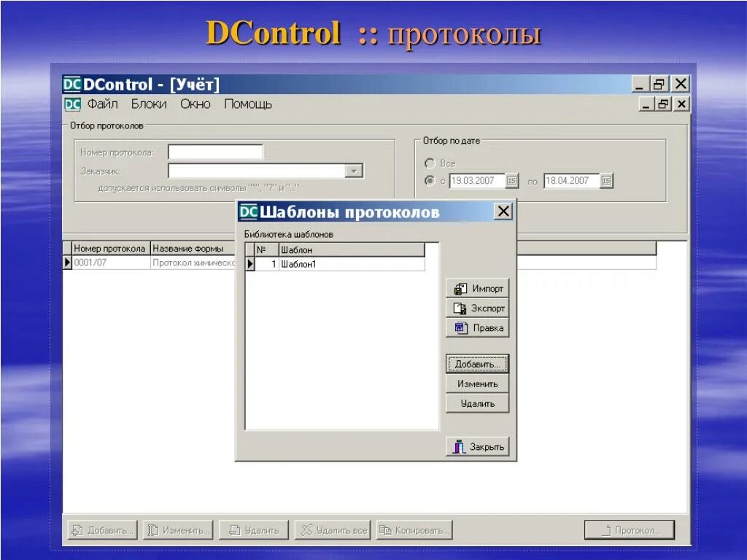Click the Шаблон column header
Screen dimensions: 747x560
(x=351, y=249)
